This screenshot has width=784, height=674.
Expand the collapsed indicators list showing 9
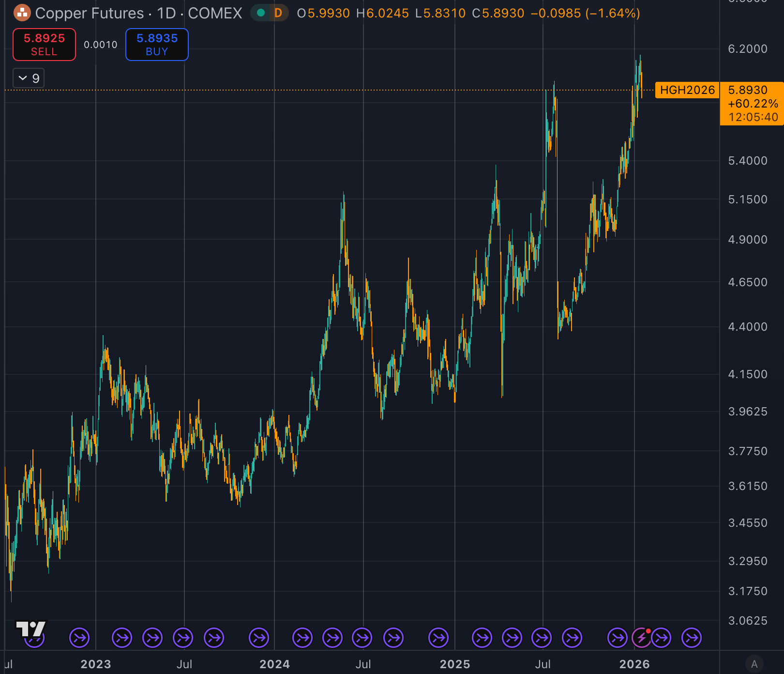[29, 78]
